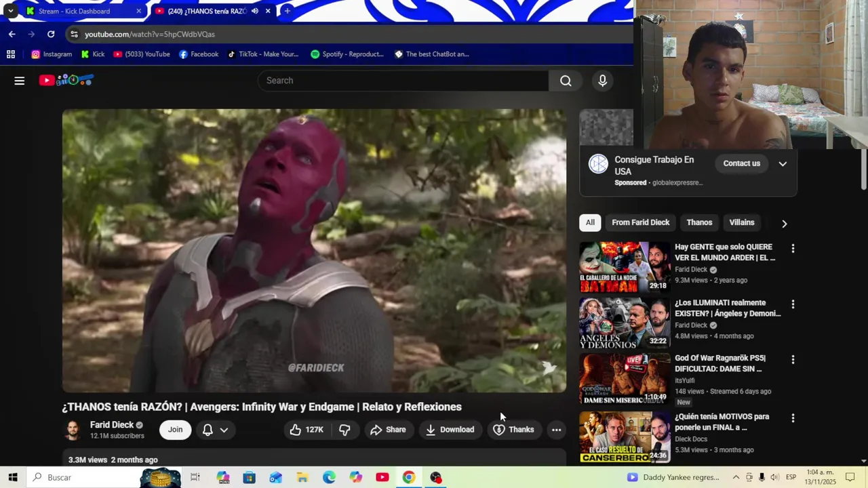Open tab search dropdown arrow
This screenshot has height=488, width=868.
tap(10, 11)
